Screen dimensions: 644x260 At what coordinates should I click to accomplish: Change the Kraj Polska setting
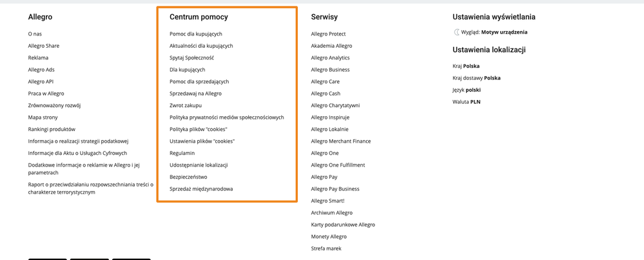coord(466,66)
